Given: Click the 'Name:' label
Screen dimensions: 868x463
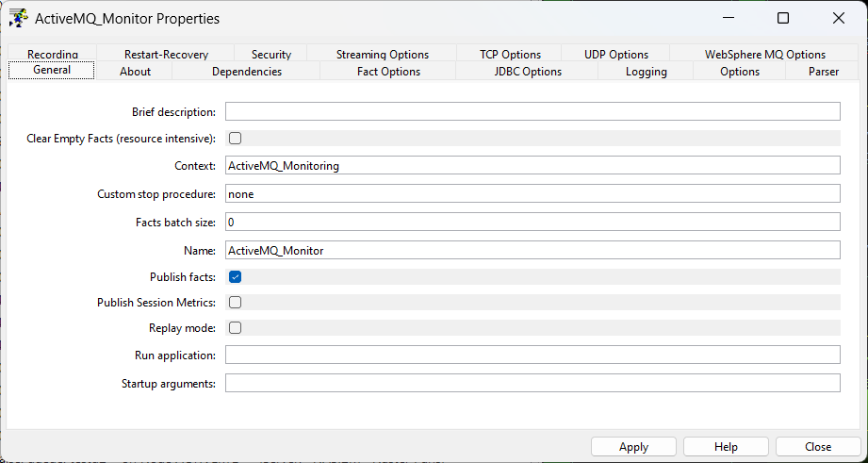Looking at the screenshot, I should (199, 251).
